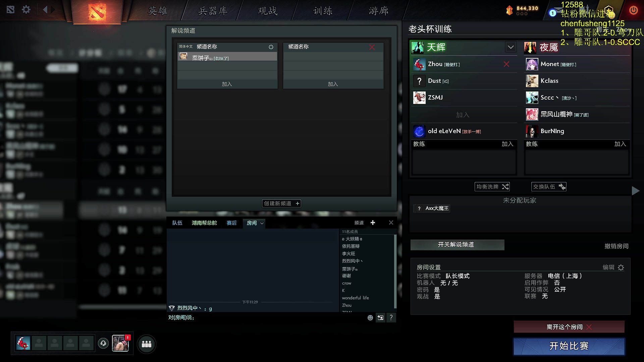Join Dire as coach
The height and width of the screenshot is (362, 644).
point(620,144)
